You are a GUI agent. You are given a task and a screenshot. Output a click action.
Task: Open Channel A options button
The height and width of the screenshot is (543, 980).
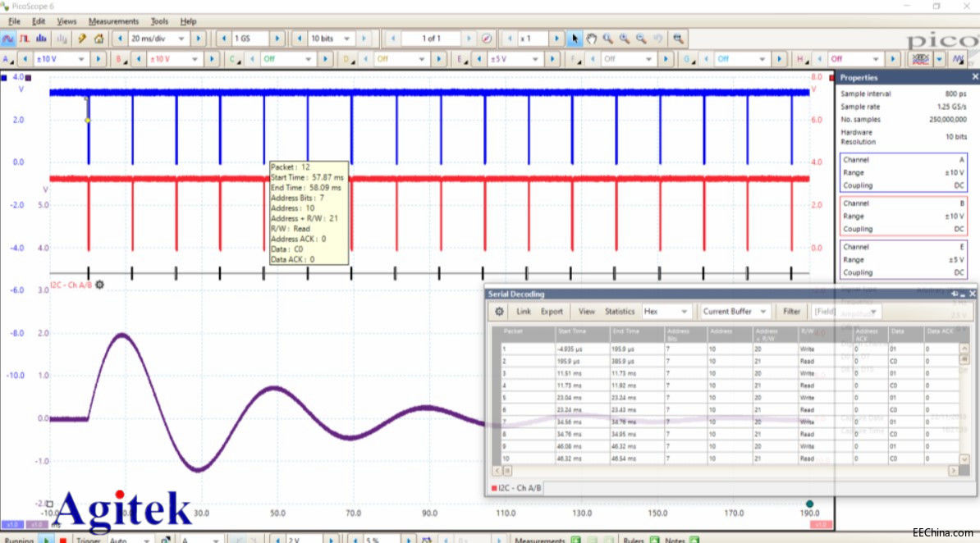pos(8,59)
